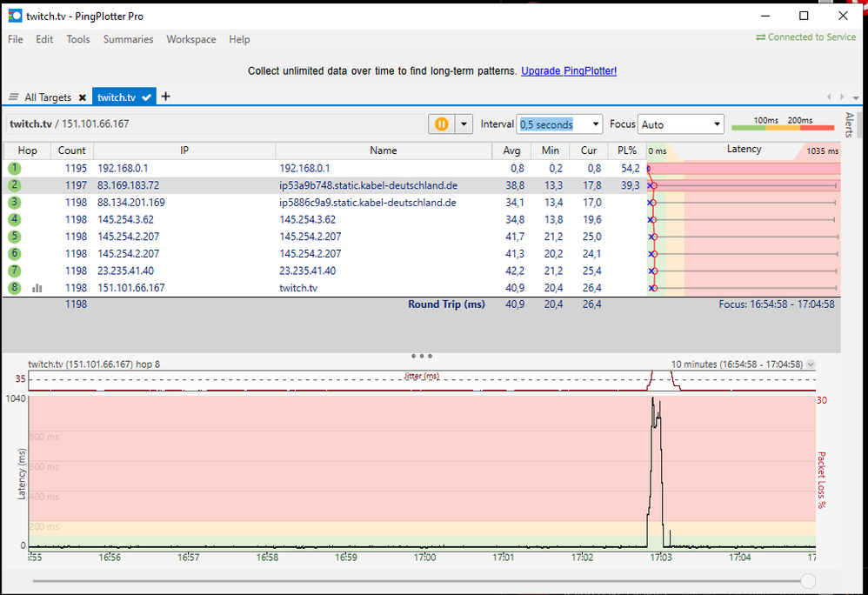Click the IP column header
This screenshot has height=595, width=868.
tap(184, 150)
